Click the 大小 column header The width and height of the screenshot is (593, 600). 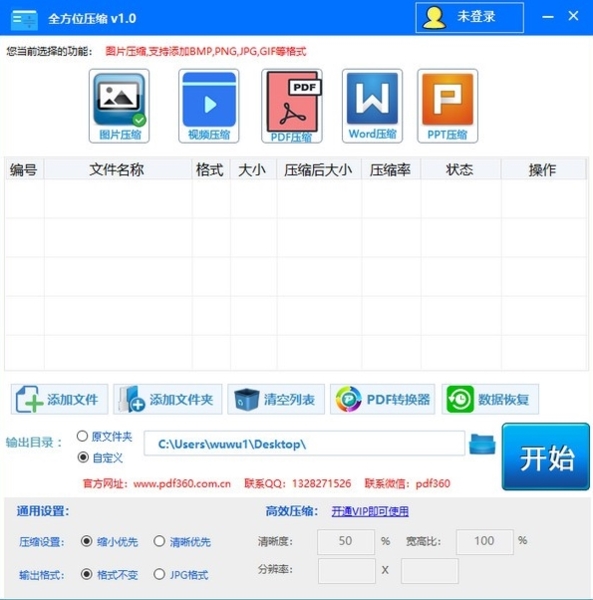[253, 170]
